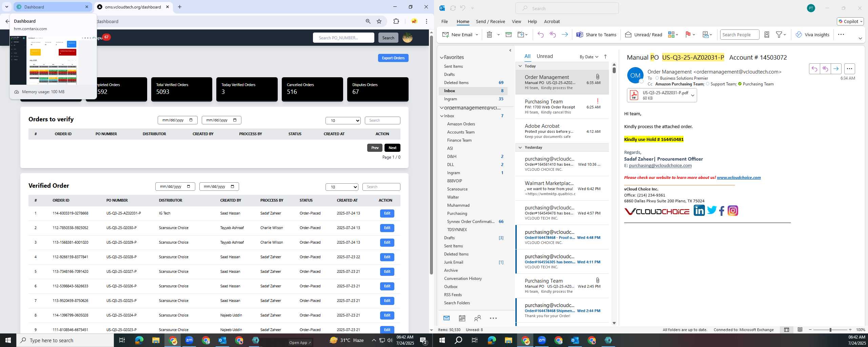Click Instagram icon in email signature
The width and height of the screenshot is (868, 347).
coord(733,211)
